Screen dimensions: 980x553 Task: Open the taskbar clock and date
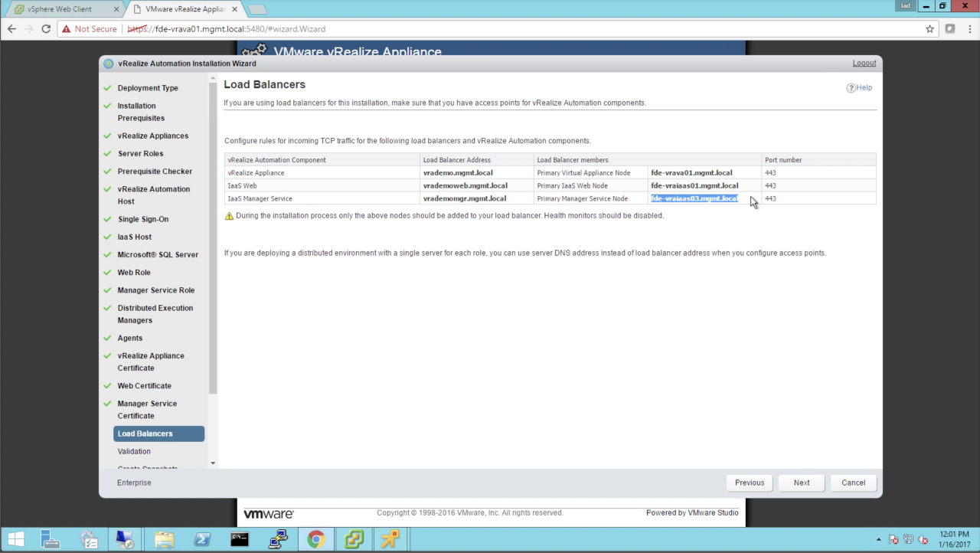(x=953, y=539)
